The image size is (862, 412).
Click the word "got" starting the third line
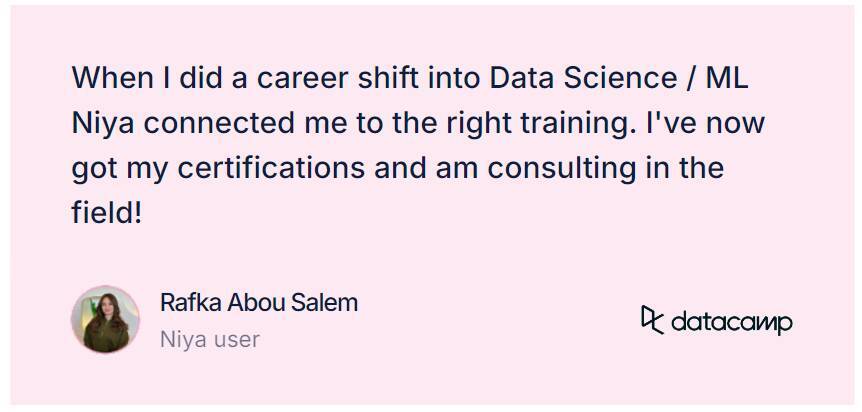pyautogui.click(x=94, y=168)
